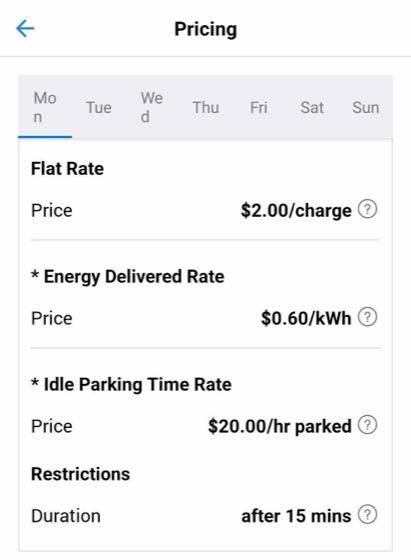Click the Restrictions heading
Image resolution: width=411 pixels, height=560 pixels.
(x=81, y=474)
